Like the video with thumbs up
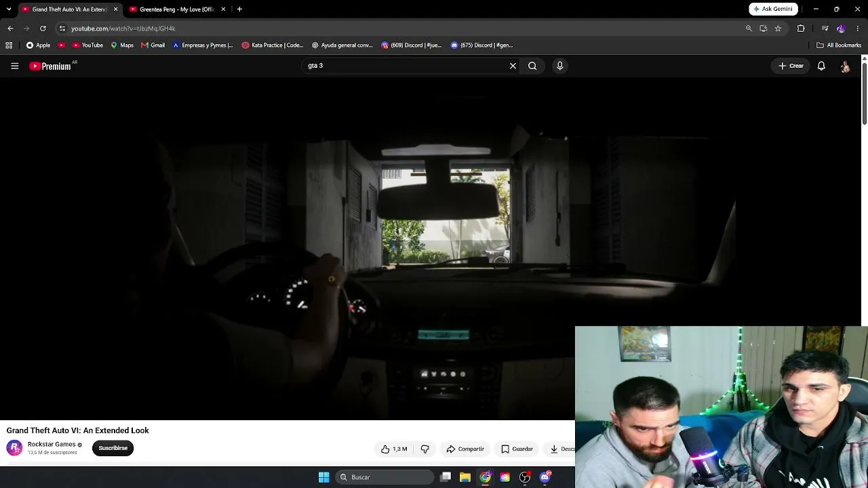Image resolution: width=868 pixels, height=488 pixels. [x=394, y=449]
